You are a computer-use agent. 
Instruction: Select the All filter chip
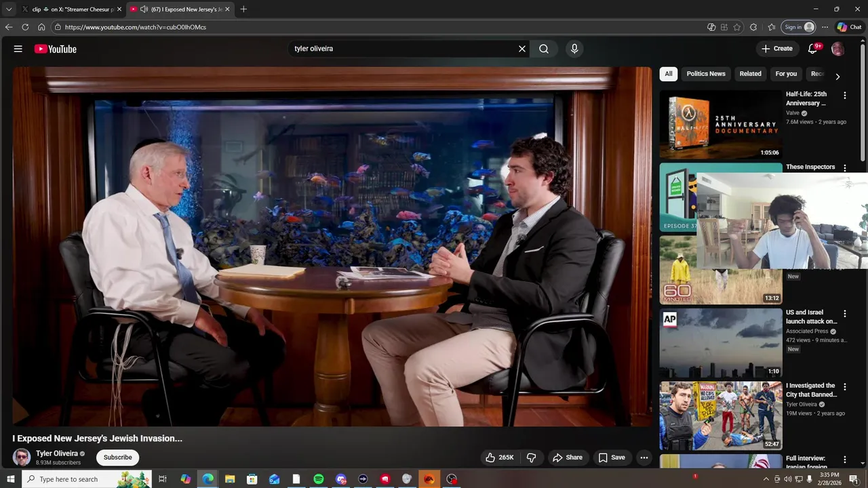click(669, 74)
